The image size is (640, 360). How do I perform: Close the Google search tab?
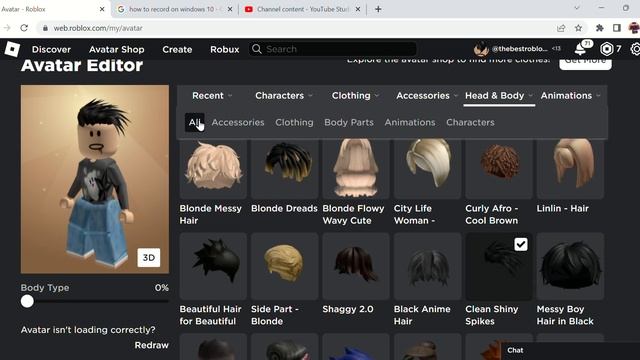coord(230,9)
